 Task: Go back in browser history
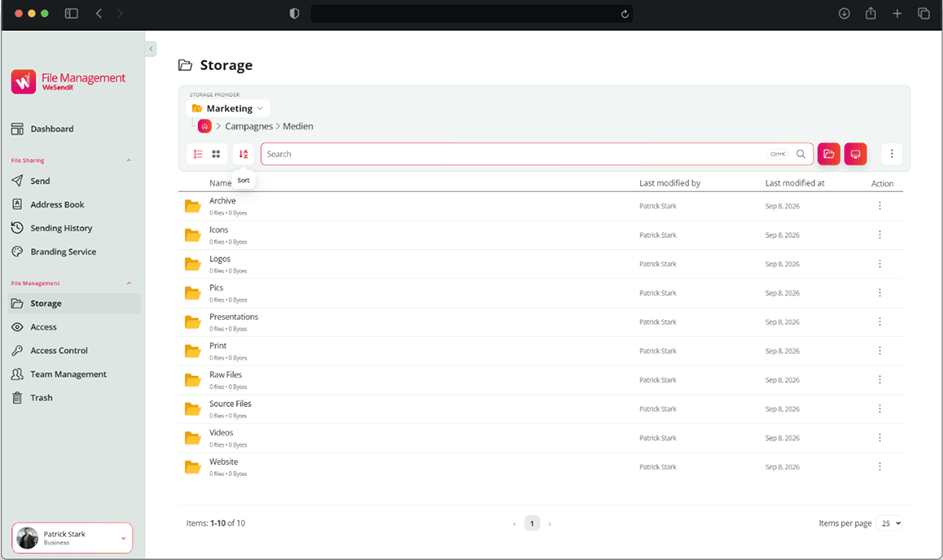[x=99, y=13]
